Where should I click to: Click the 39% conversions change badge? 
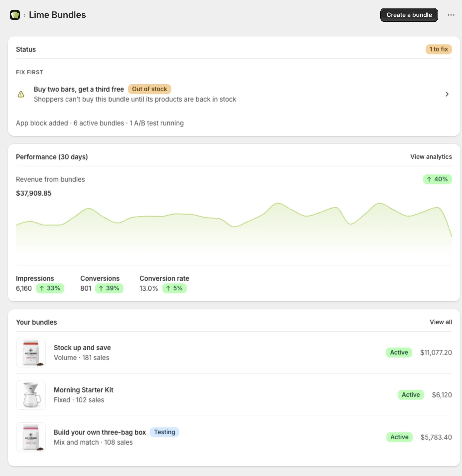[x=109, y=288]
